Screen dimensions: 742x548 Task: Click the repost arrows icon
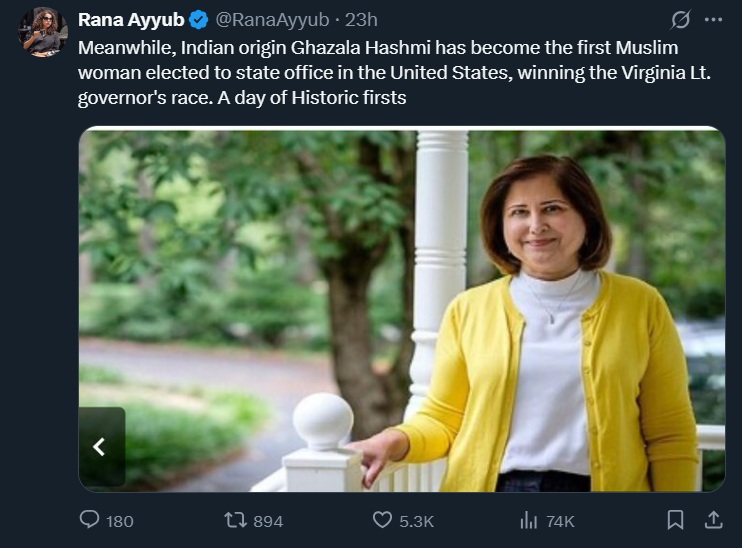coord(236,520)
